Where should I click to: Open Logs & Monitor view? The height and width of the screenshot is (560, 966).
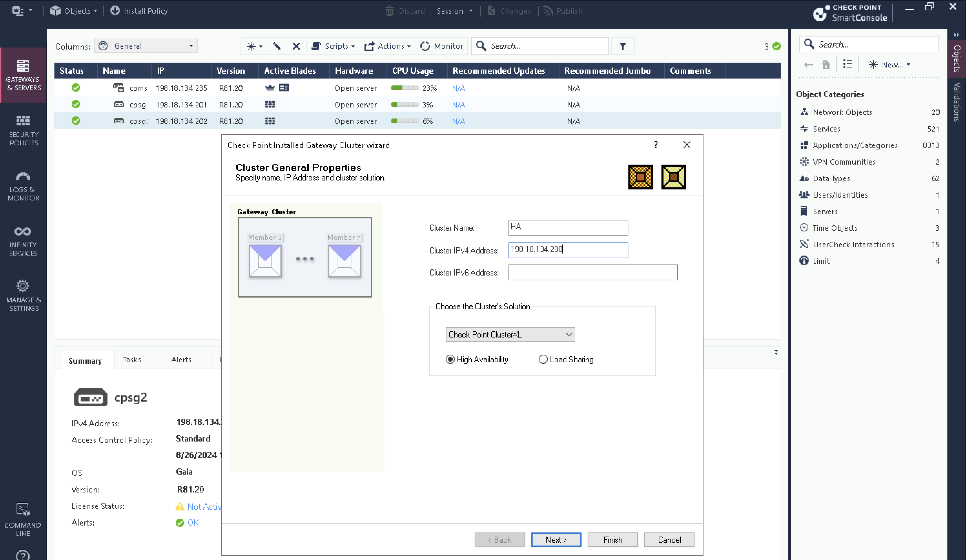coord(23,186)
